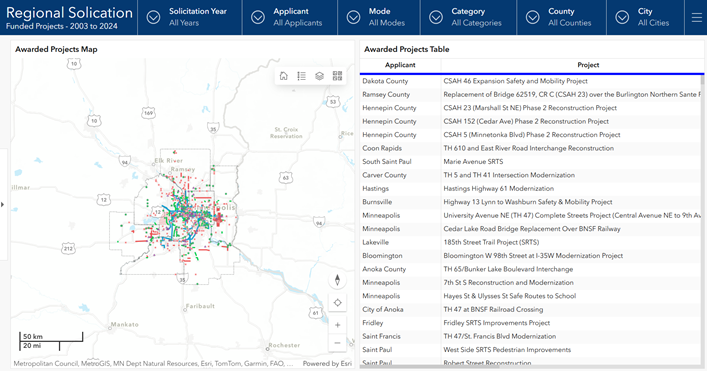
Task: Select the Coon Rapids applicant cell
Action: tap(400, 148)
